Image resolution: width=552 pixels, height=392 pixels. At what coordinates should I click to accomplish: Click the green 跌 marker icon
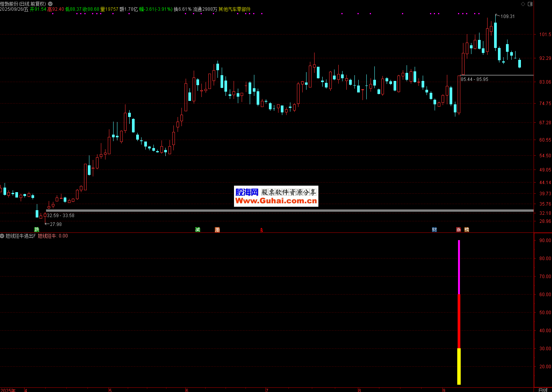[37, 230]
